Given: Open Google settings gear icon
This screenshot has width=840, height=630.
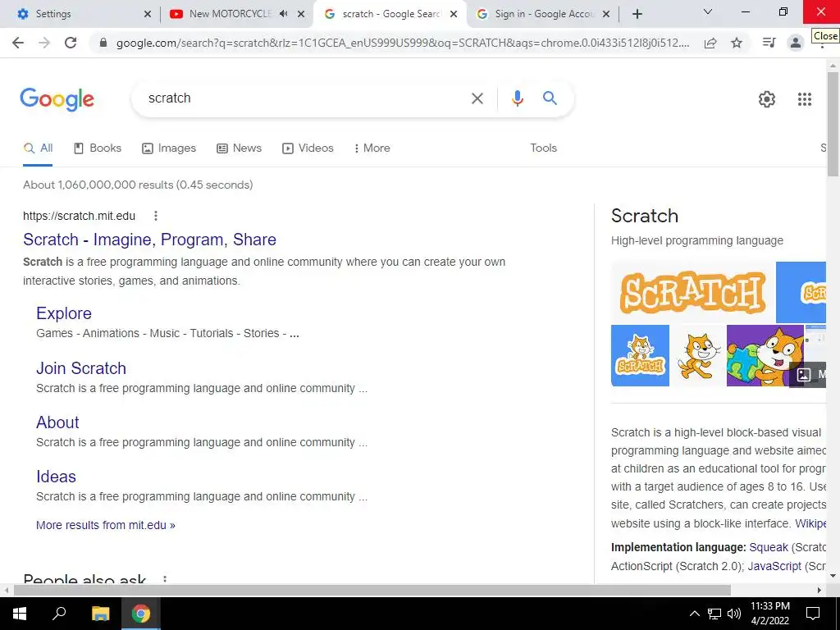Looking at the screenshot, I should [x=767, y=99].
